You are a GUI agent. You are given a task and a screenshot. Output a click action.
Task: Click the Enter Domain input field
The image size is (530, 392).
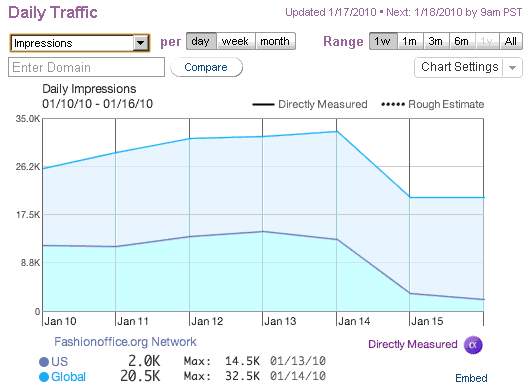pyautogui.click(x=87, y=67)
